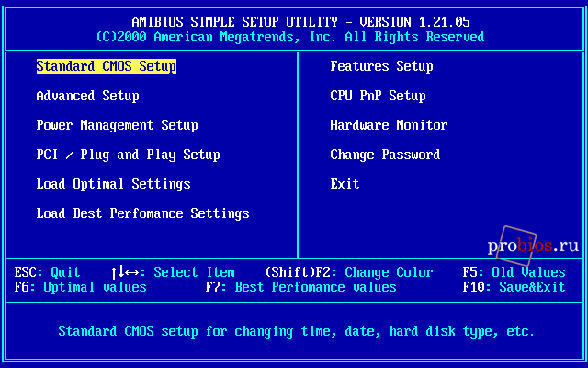Open Features Setup

[x=381, y=66]
